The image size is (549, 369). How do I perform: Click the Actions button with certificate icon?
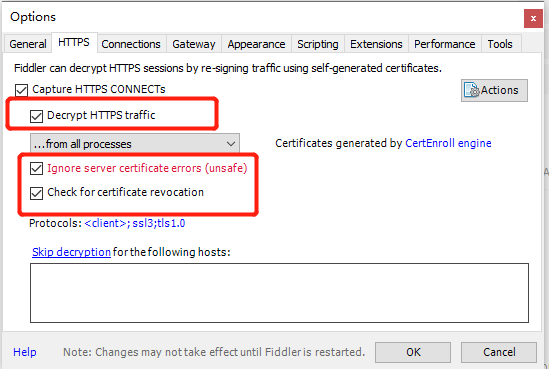click(494, 90)
